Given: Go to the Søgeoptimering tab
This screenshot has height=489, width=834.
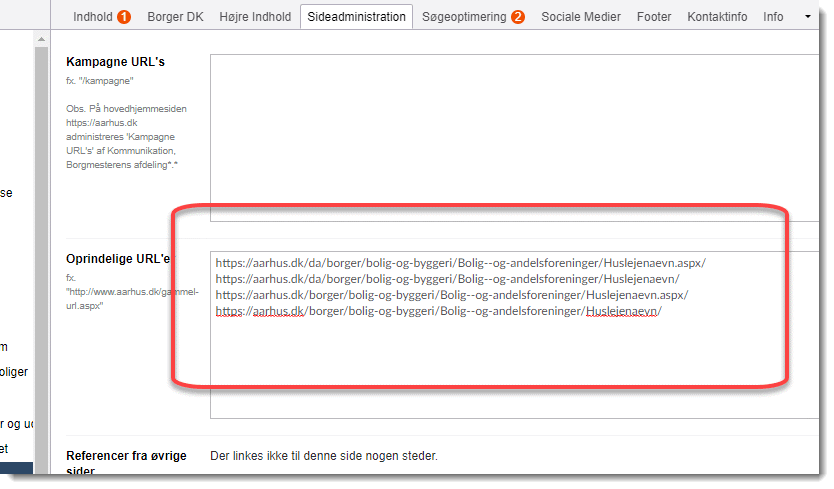Looking at the screenshot, I should [464, 17].
